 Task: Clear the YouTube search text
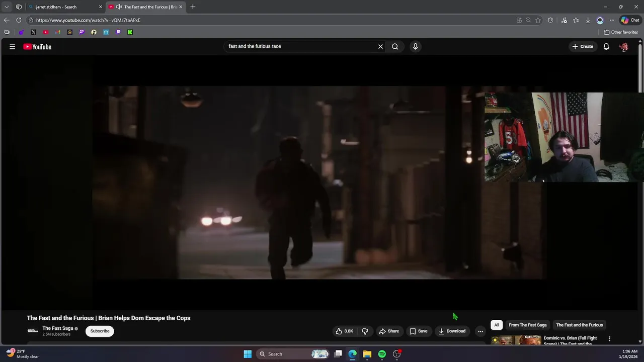coord(380,46)
